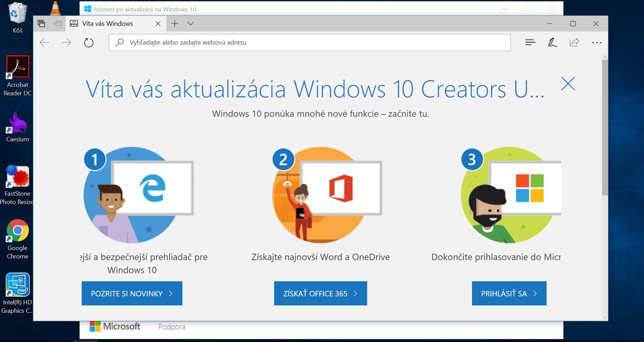Click the ZÍSKAŤ OFFICE 365 button
Viewport: 644px width, 342px height.
point(320,293)
